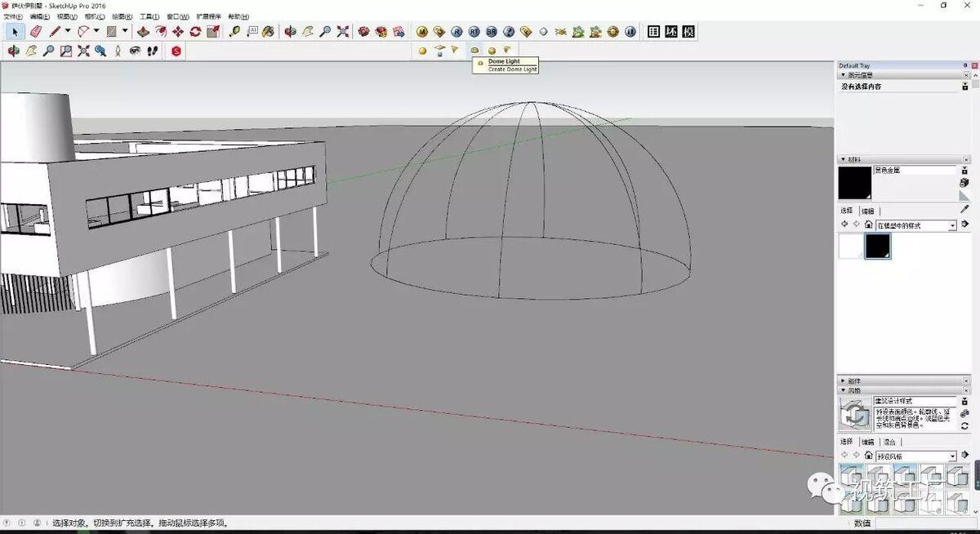Click the 数值 measurements box
The width and height of the screenshot is (980, 534).
tap(926, 523)
